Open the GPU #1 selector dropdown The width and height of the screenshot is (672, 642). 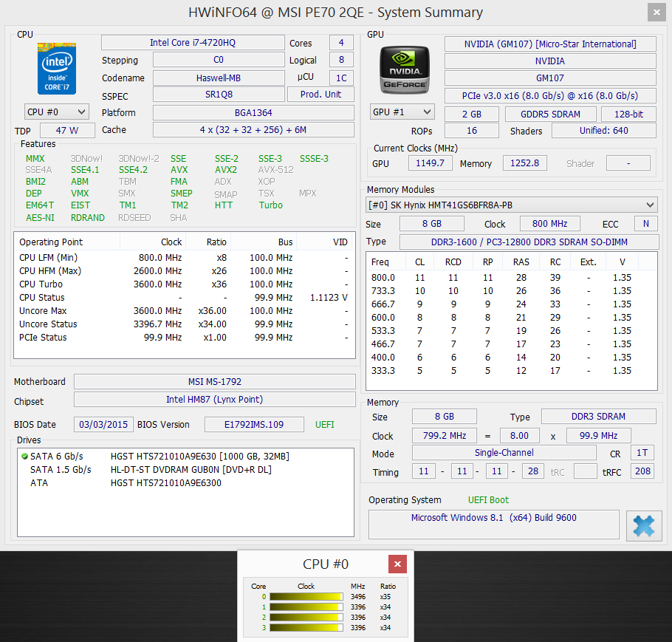click(402, 112)
